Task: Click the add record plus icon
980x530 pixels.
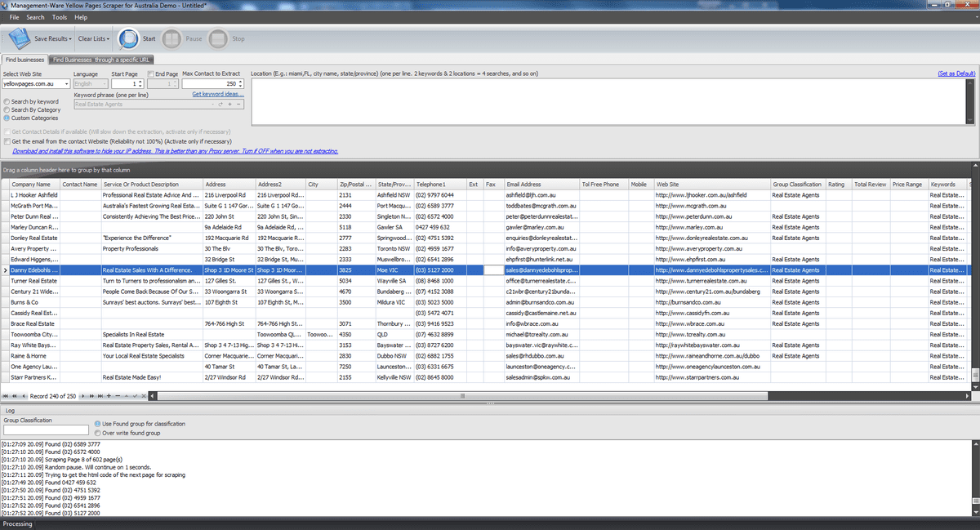Action: click(x=109, y=396)
